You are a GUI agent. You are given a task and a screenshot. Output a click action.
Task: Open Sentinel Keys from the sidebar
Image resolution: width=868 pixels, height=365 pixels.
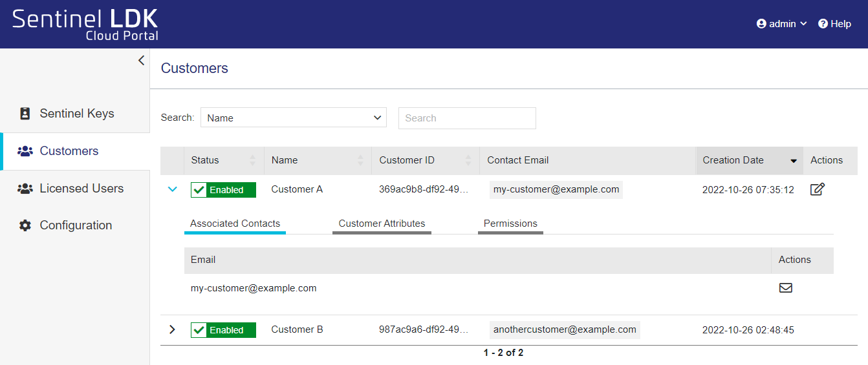tap(76, 114)
